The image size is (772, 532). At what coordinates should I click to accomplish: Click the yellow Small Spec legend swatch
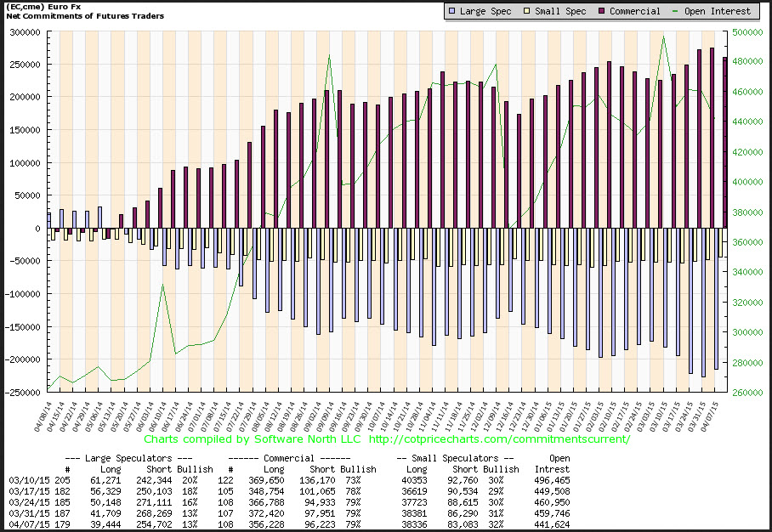point(526,12)
